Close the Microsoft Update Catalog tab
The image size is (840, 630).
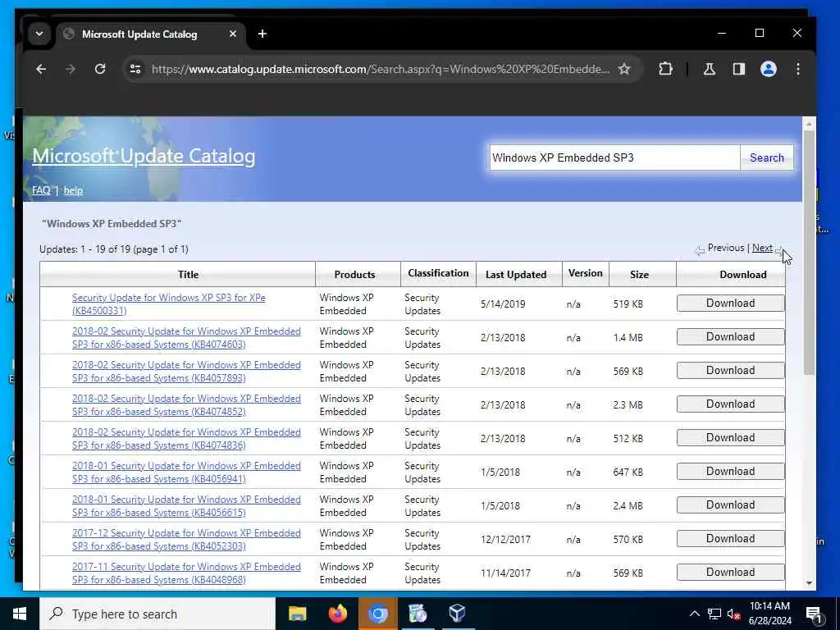[x=232, y=34]
